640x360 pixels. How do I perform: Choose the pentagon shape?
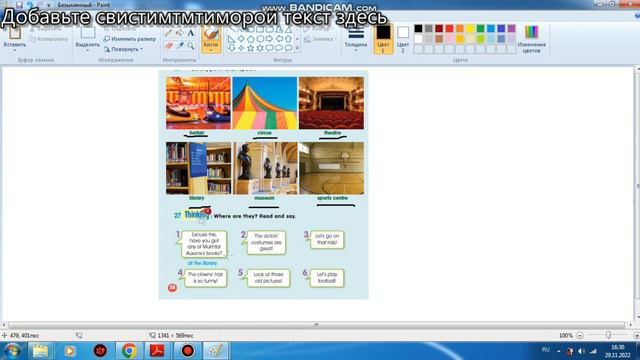coord(251,39)
